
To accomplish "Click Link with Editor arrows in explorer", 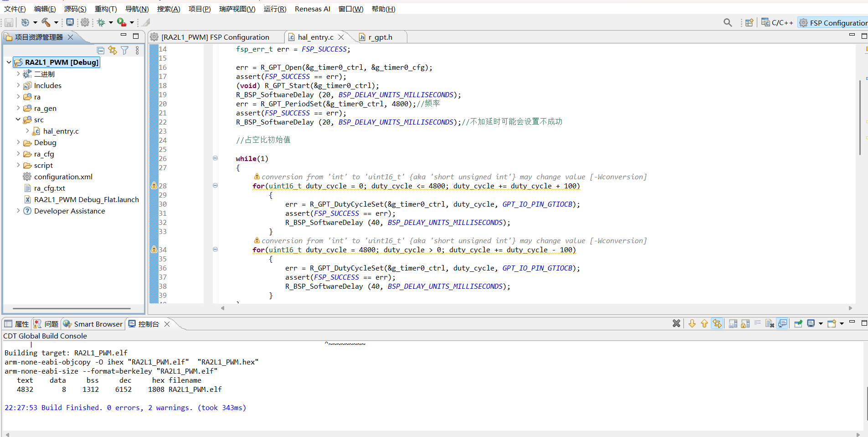I will click(x=113, y=50).
